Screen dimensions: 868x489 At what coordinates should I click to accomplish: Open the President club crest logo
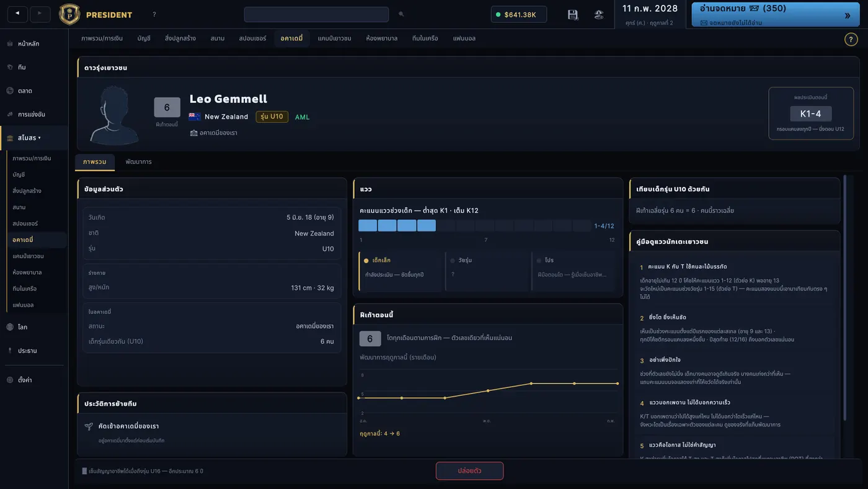point(69,14)
